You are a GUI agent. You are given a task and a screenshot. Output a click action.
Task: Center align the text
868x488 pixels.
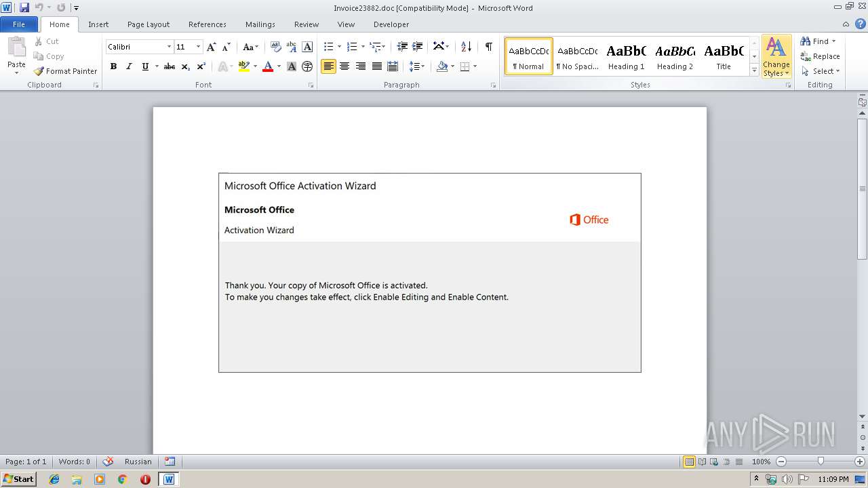[x=344, y=66]
